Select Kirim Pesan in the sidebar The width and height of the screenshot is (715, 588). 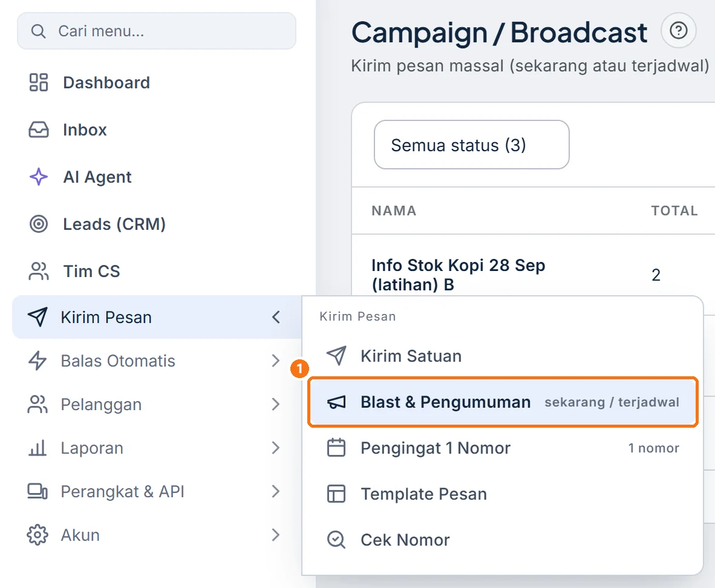pos(157,317)
